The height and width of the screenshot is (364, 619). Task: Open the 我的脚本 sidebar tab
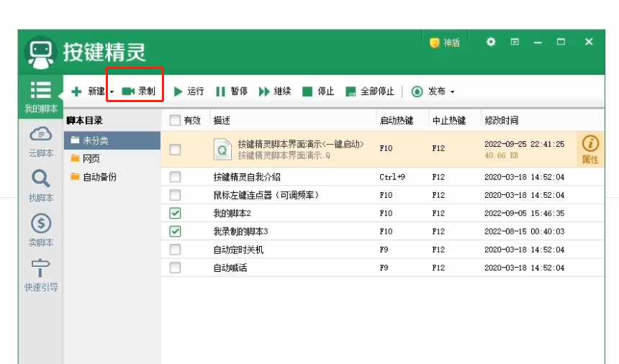tap(40, 97)
